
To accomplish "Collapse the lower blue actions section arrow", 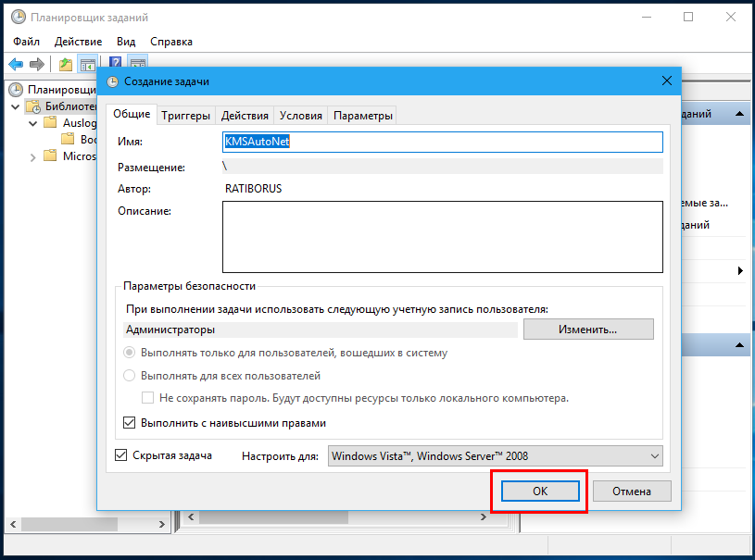I will 739,345.
